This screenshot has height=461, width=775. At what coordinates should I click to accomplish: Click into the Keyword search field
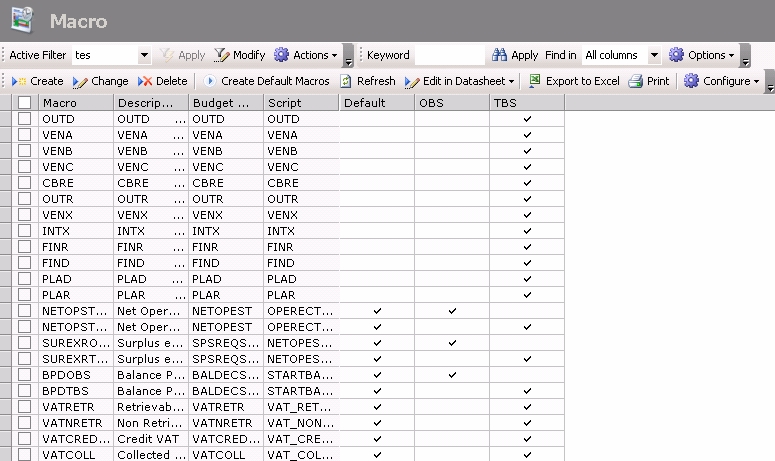(x=449, y=56)
